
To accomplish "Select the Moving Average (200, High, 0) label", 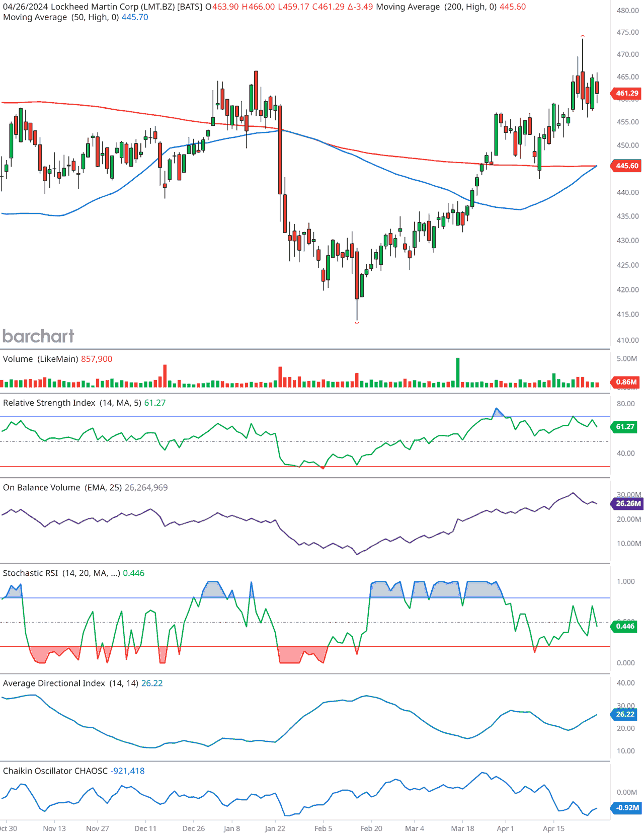I will tap(436, 7).
